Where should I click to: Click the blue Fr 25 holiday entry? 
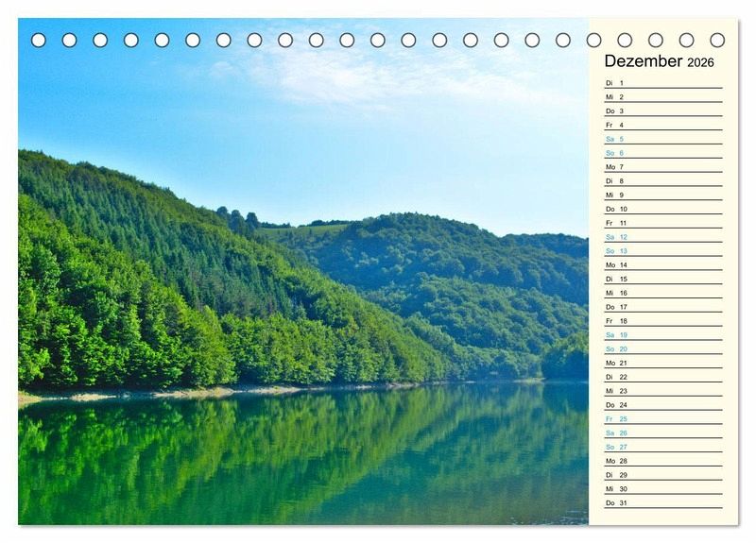pyautogui.click(x=662, y=419)
